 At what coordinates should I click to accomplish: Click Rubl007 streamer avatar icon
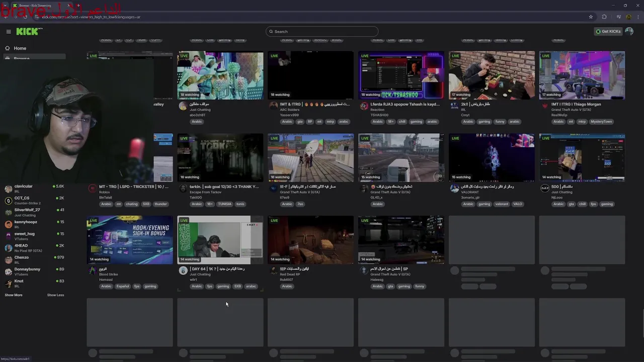(273, 270)
